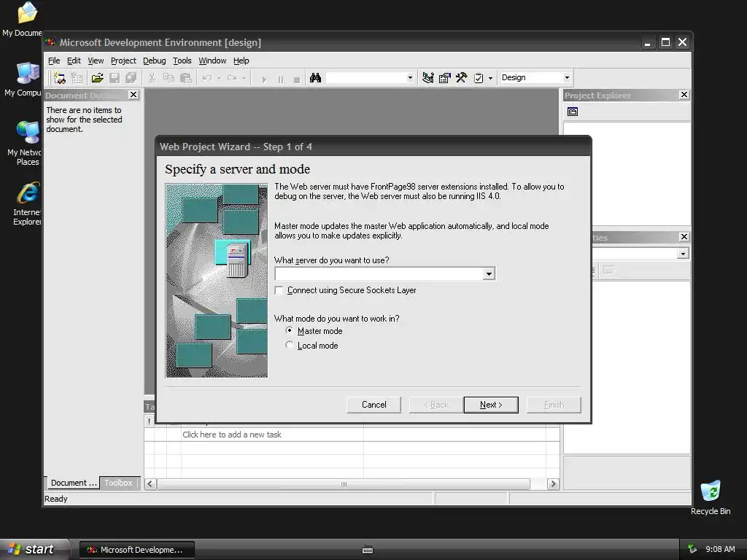
Task: Select the Local mode radio button
Action: click(x=289, y=345)
